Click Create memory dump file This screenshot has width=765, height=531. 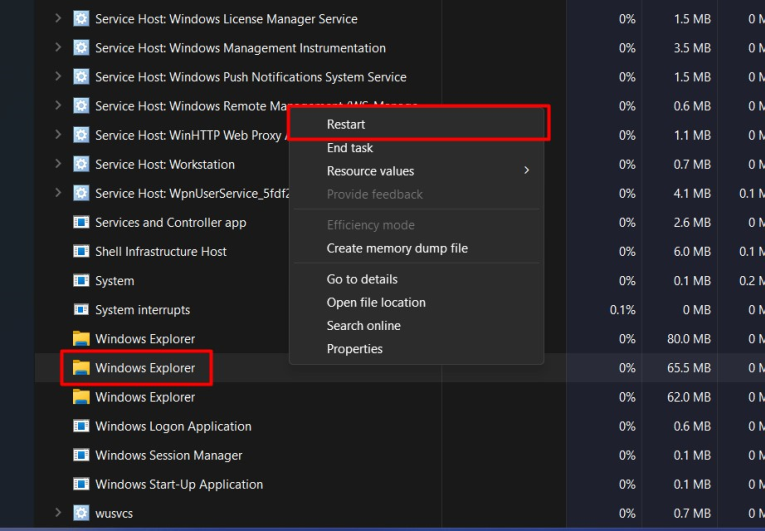point(397,248)
